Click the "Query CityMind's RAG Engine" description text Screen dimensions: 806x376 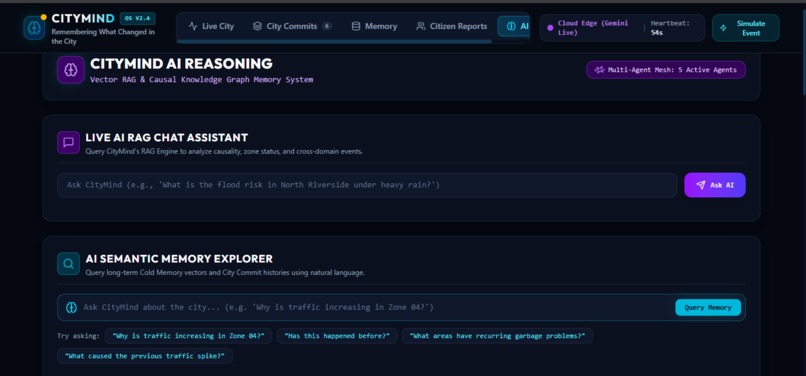pyautogui.click(x=224, y=152)
